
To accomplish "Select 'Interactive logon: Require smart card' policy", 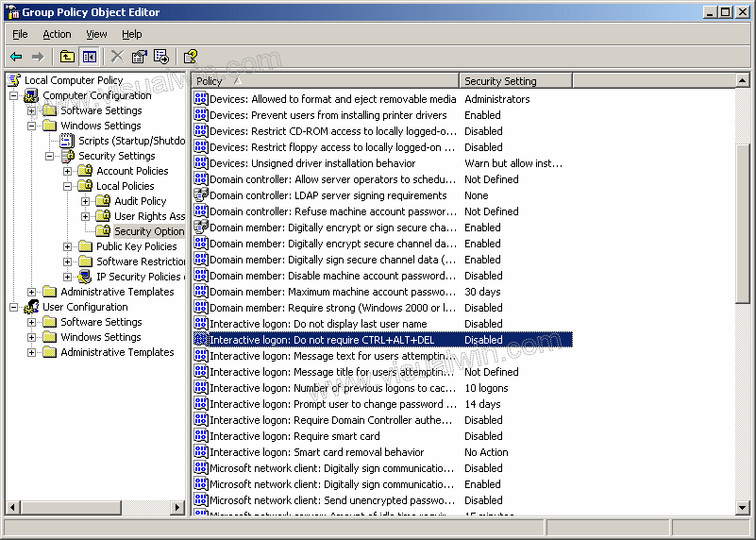I will point(294,436).
